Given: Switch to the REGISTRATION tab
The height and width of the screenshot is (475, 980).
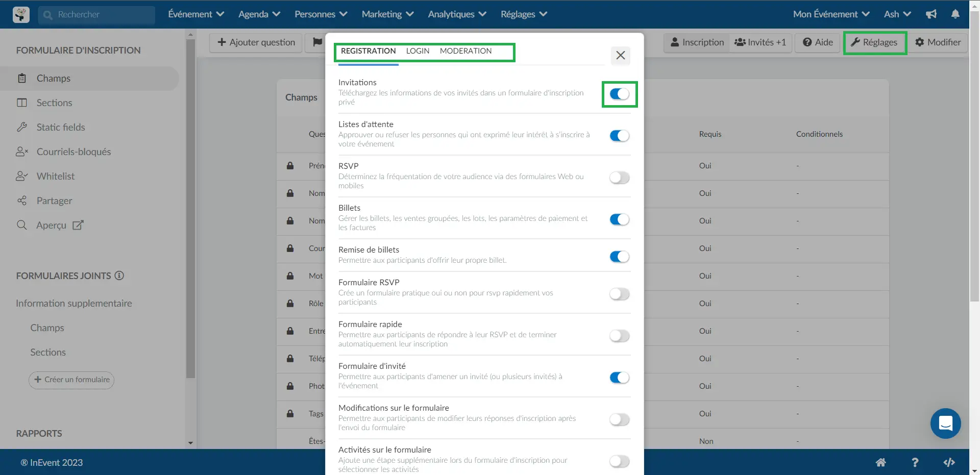Looking at the screenshot, I should [368, 51].
